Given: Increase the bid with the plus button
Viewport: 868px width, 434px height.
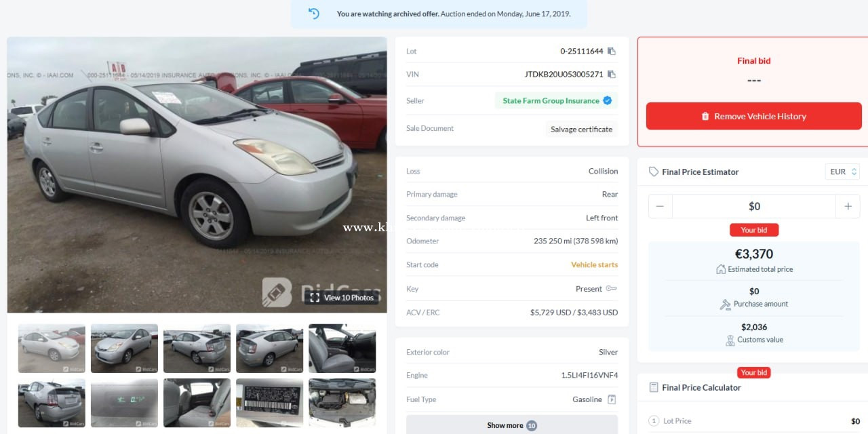Looking at the screenshot, I should click(x=848, y=206).
